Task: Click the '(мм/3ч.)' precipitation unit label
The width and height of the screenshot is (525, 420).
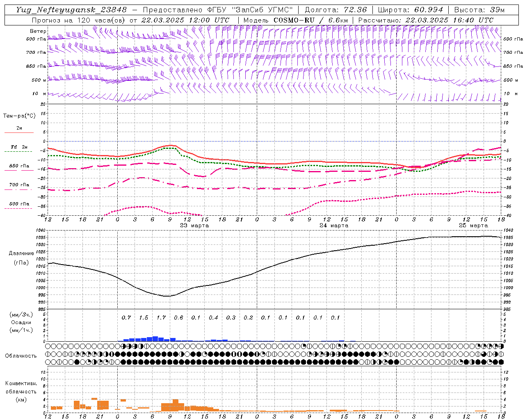Action: (21, 315)
